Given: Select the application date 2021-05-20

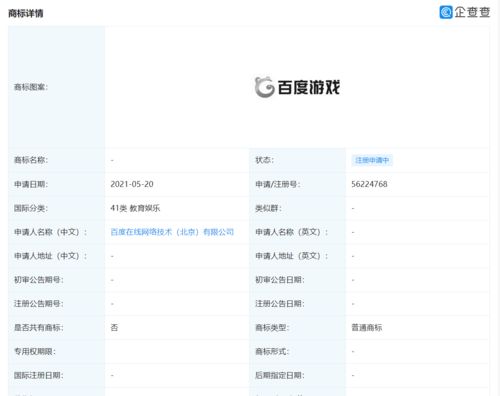Looking at the screenshot, I should (132, 184).
